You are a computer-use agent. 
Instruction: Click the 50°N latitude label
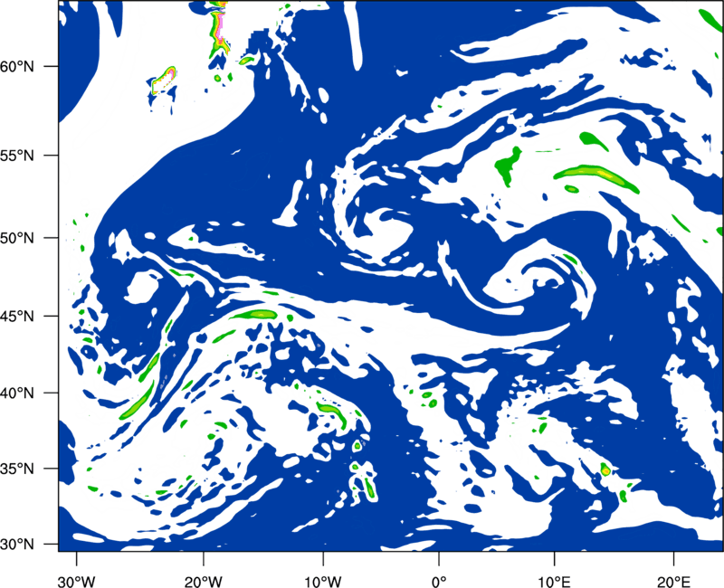coord(17,239)
